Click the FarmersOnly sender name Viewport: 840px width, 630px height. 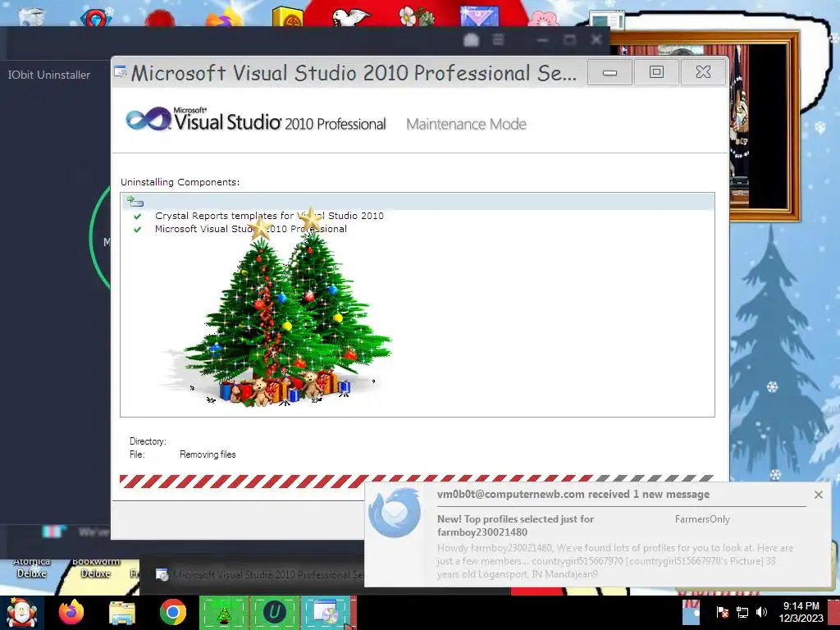pyautogui.click(x=702, y=519)
